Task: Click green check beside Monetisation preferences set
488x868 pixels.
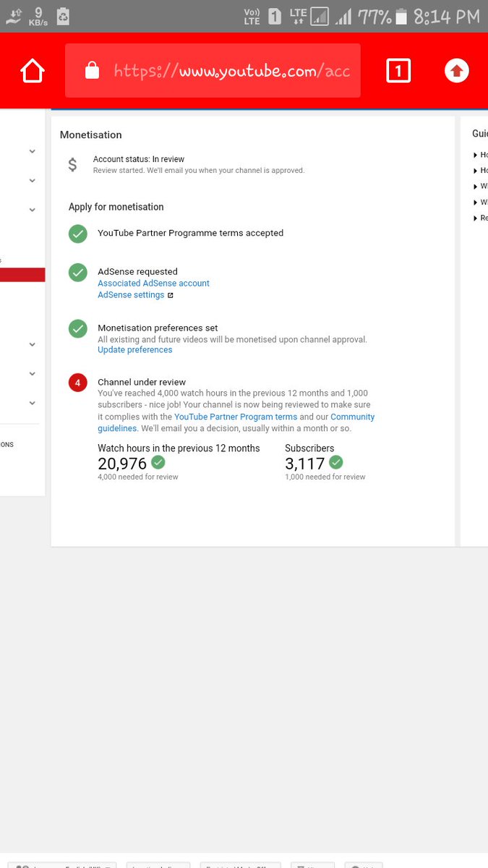Action: [x=78, y=328]
